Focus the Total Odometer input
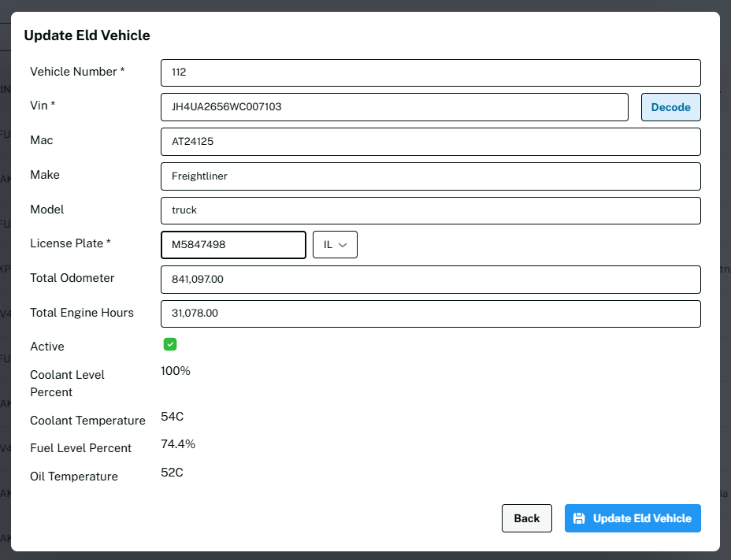The image size is (731, 560). [430, 279]
